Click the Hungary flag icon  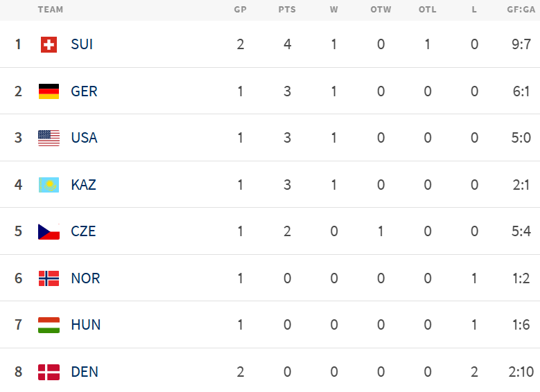point(49,325)
